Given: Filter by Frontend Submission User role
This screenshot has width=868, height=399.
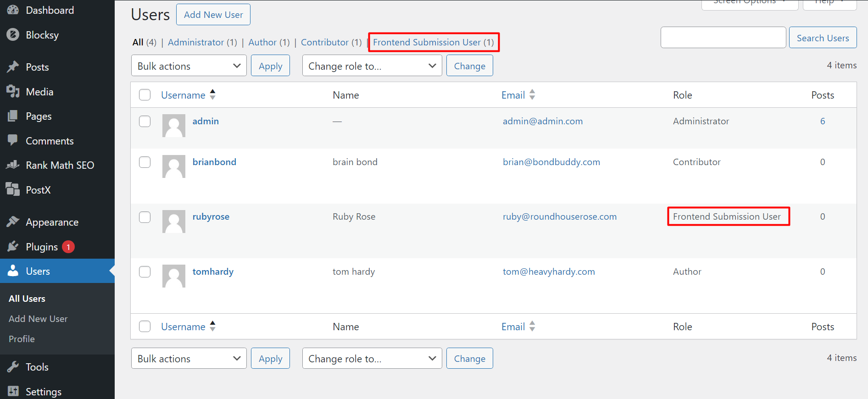Looking at the screenshot, I should click(x=433, y=42).
